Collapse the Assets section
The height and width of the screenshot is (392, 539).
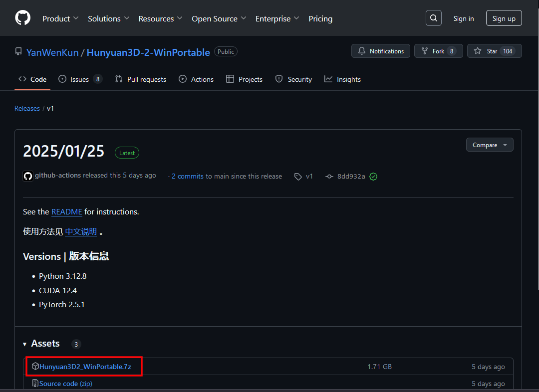coord(24,344)
